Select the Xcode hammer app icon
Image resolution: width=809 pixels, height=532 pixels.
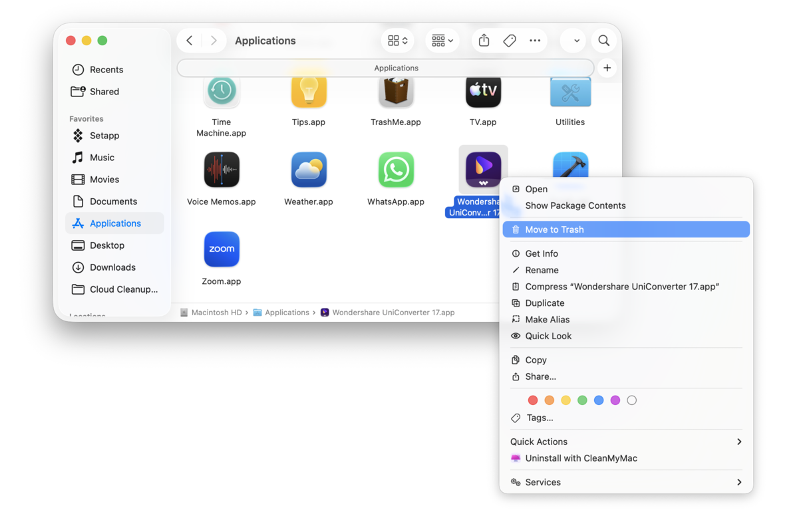(570, 165)
